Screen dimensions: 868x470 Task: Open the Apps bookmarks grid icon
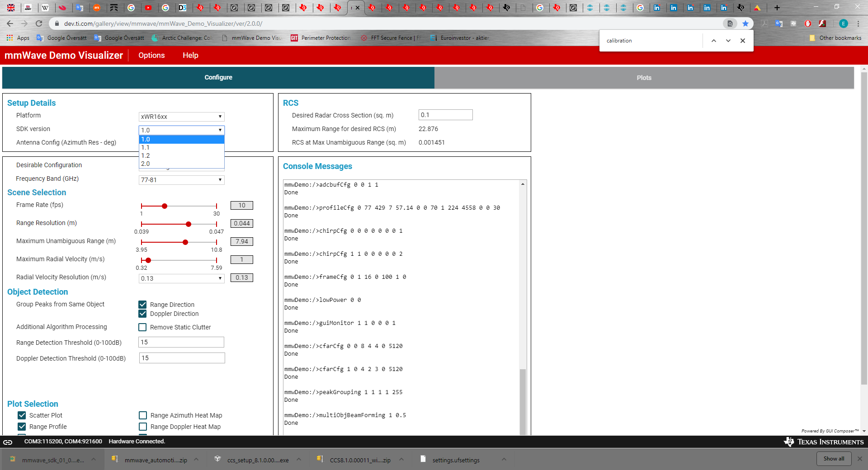point(10,38)
